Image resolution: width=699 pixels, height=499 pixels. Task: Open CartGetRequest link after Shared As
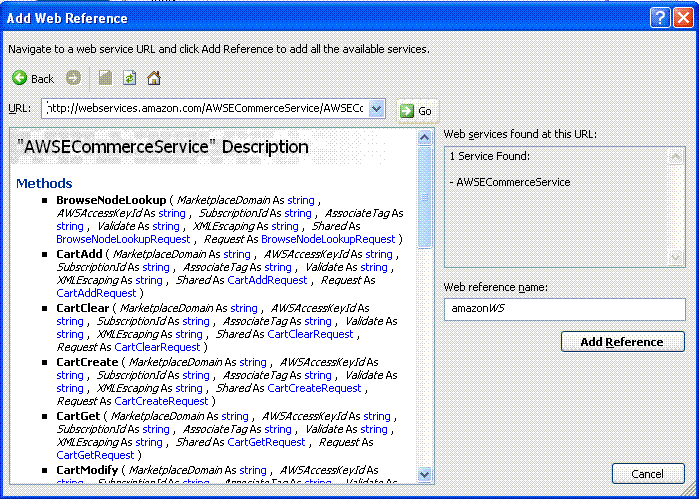(266, 442)
